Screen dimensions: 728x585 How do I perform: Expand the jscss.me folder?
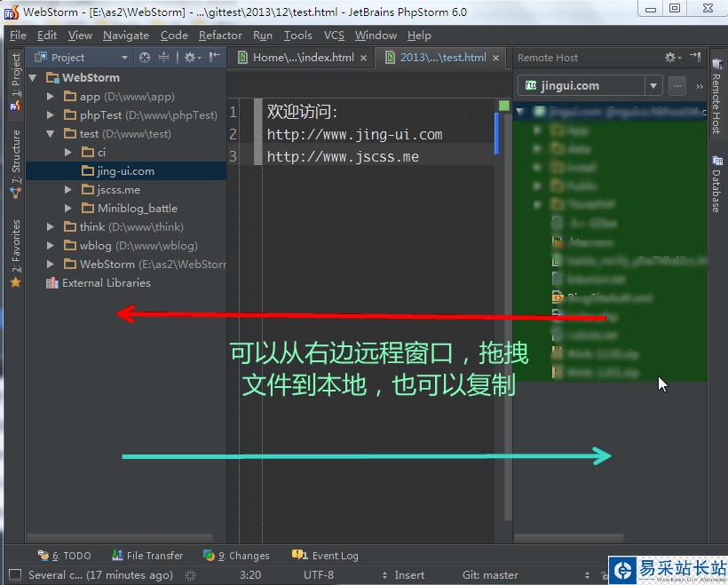pos(68,189)
